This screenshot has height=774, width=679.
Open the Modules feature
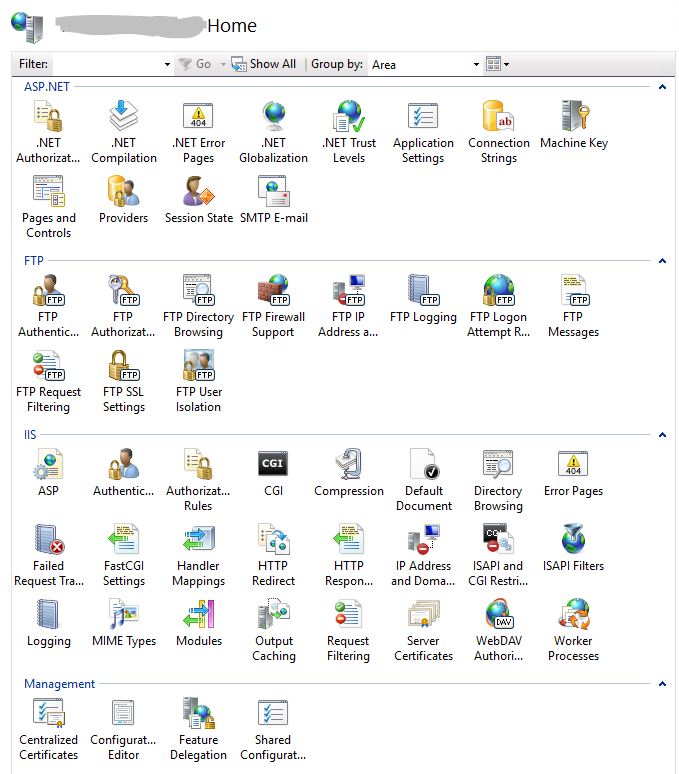[x=198, y=623]
